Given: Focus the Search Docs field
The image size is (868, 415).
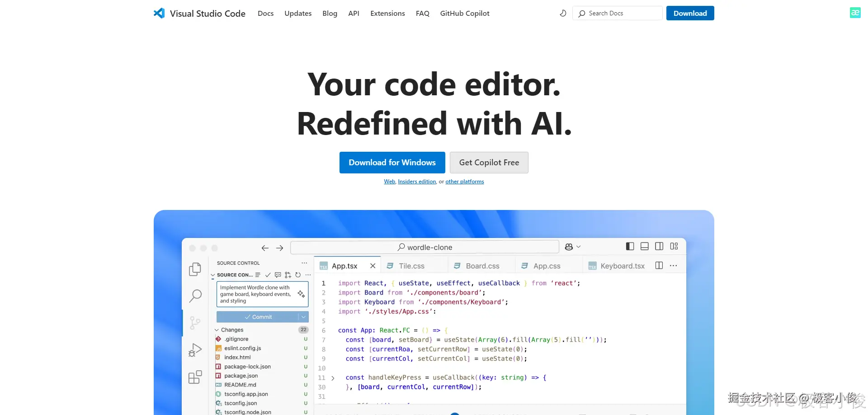Looking at the screenshot, I should point(617,13).
